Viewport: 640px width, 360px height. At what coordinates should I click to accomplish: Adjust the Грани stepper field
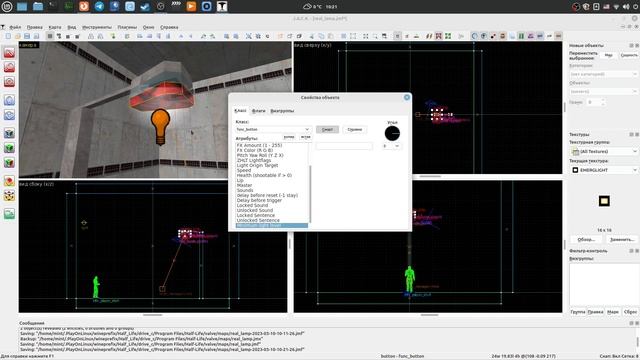click(x=596, y=102)
